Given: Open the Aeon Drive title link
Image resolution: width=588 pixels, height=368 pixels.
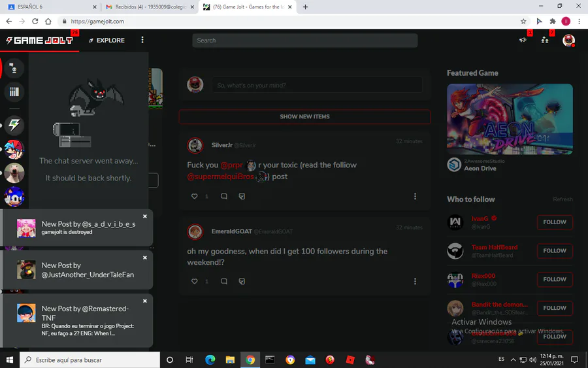Looking at the screenshot, I should click(x=480, y=169).
